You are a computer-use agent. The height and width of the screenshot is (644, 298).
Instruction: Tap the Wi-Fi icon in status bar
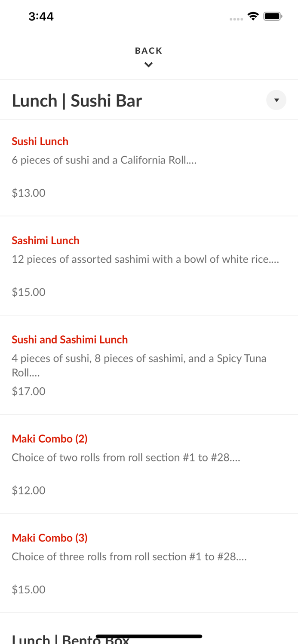(x=253, y=15)
